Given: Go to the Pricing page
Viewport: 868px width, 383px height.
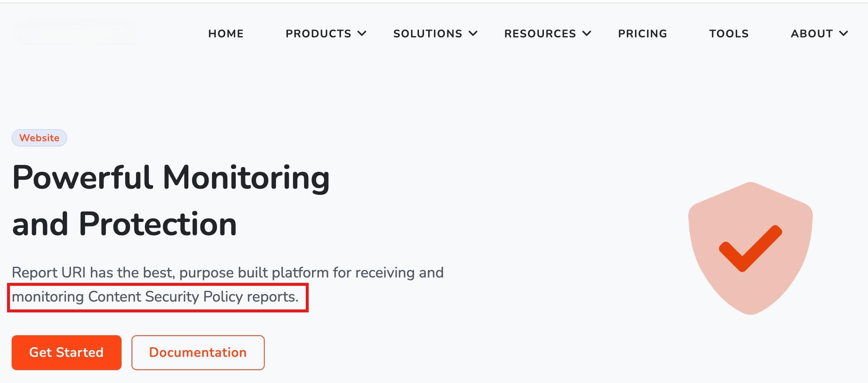Looking at the screenshot, I should (x=642, y=34).
